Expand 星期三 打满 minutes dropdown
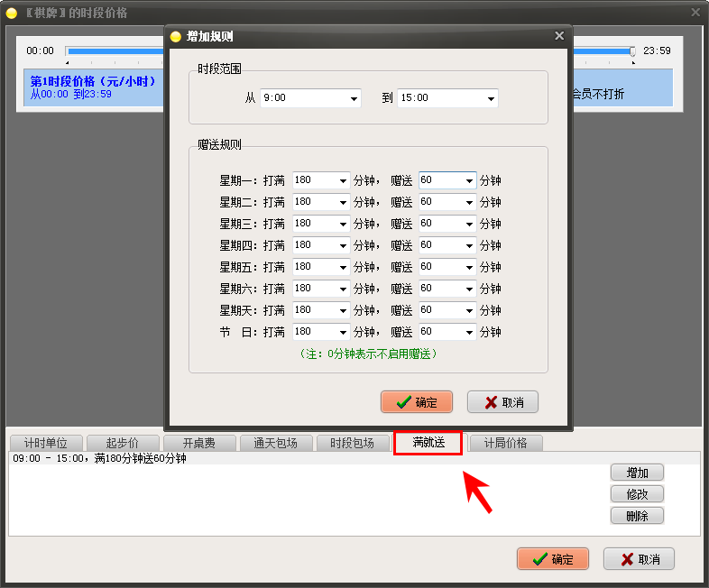This screenshot has height=588, width=709. pos(343,225)
